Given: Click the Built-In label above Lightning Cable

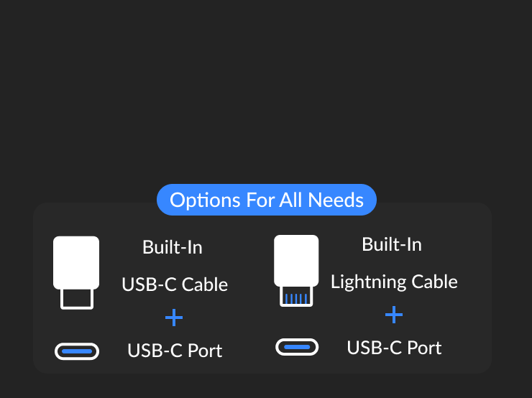Looking at the screenshot, I should [x=392, y=244].
